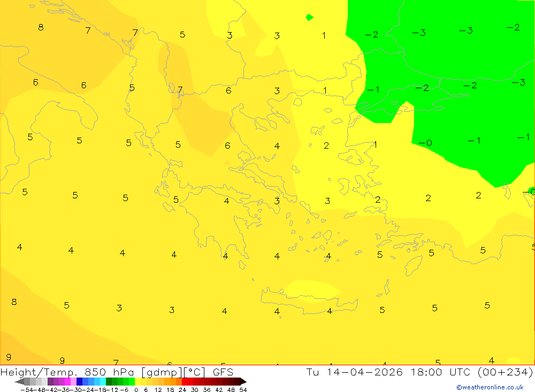Click the "(00+234)" forecast offset label
535x392 pixels.
point(506,372)
